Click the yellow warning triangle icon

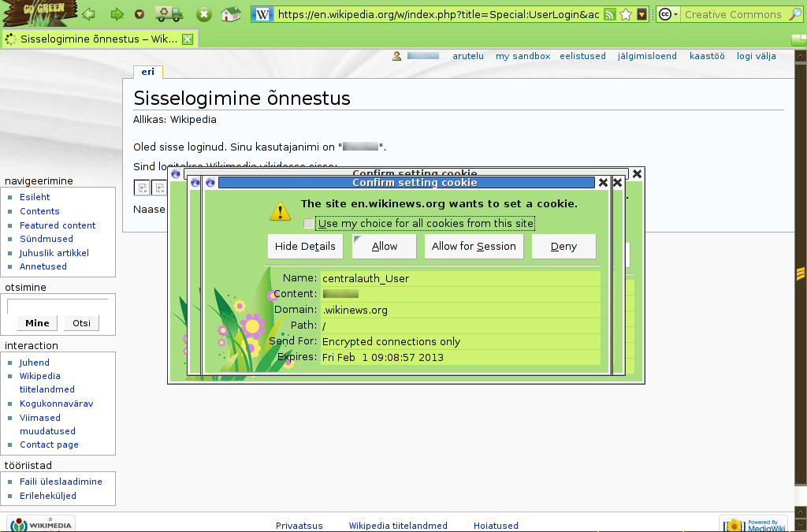pos(280,211)
